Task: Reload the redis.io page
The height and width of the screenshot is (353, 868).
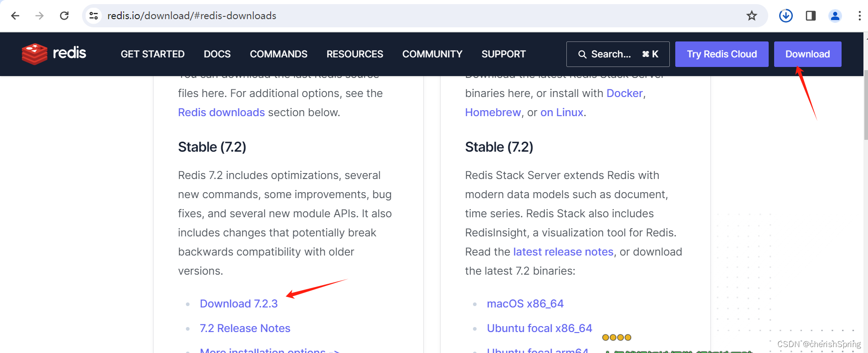Action: pos(64,16)
